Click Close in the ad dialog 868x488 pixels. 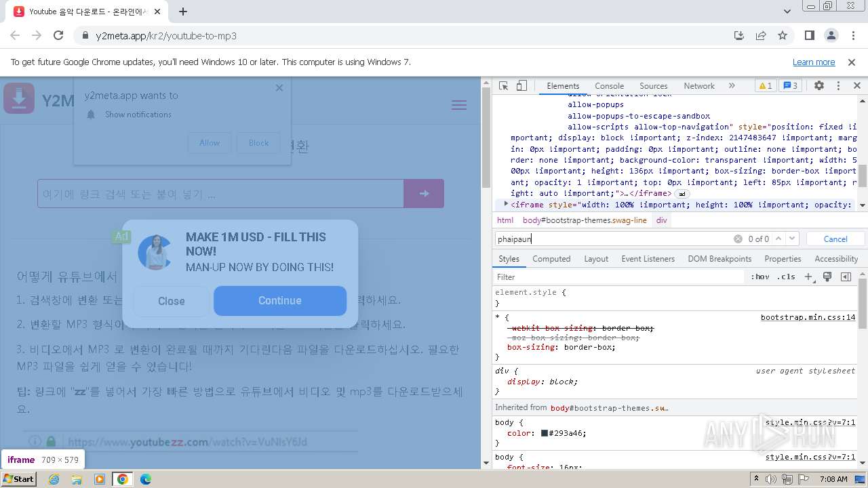tap(172, 302)
